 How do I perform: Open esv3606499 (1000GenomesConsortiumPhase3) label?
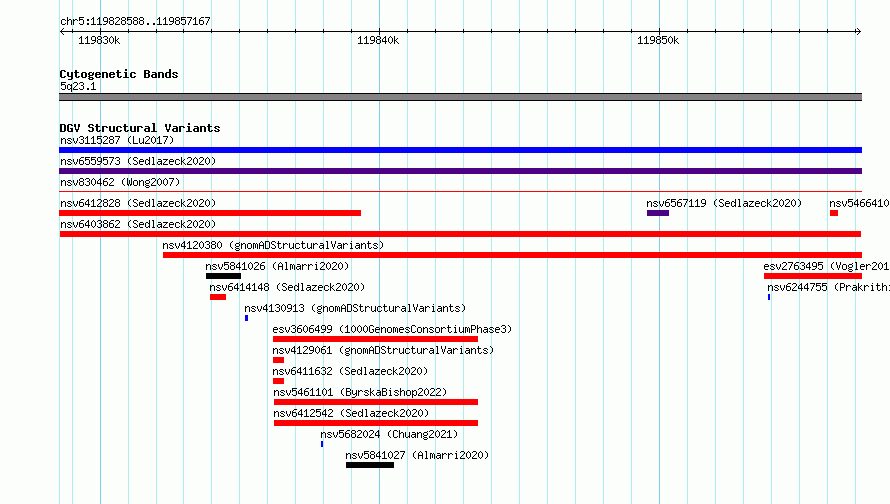392,329
